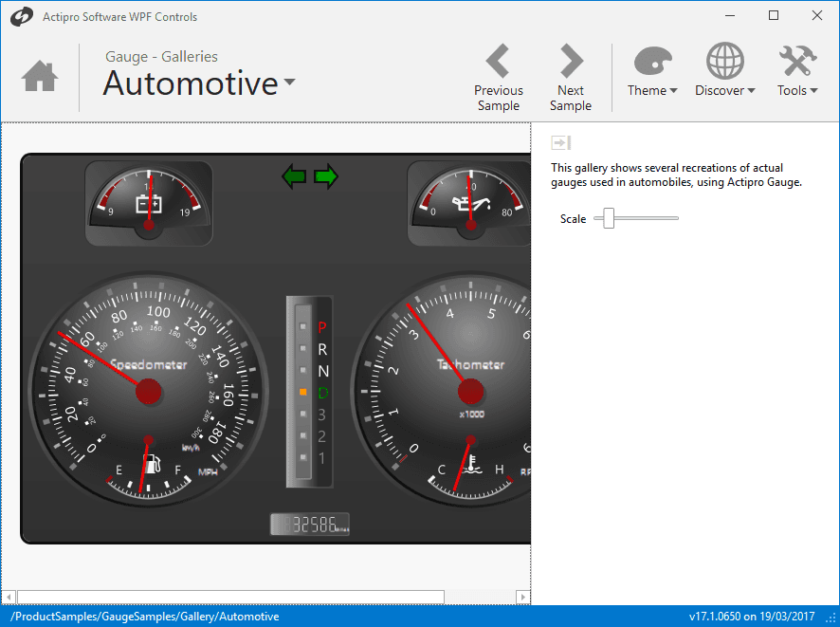The height and width of the screenshot is (627, 840).
Task: Maximize the application window
Action: point(774,15)
